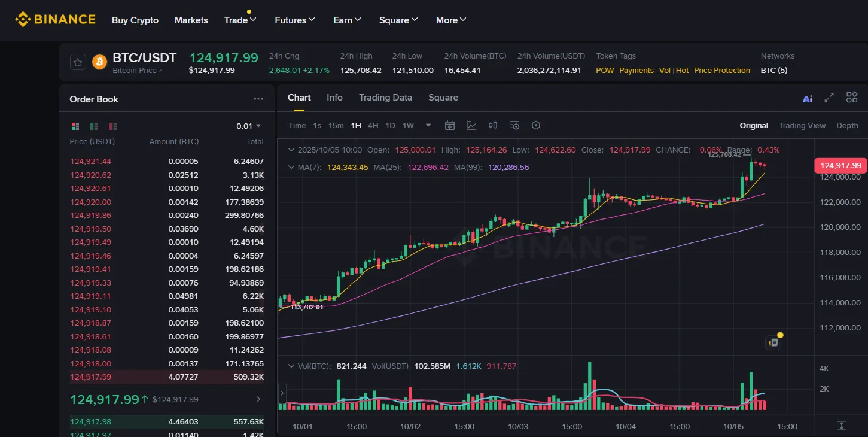Add BTC/USDT to favorites with star
This screenshot has width=868, height=437.
tap(77, 62)
